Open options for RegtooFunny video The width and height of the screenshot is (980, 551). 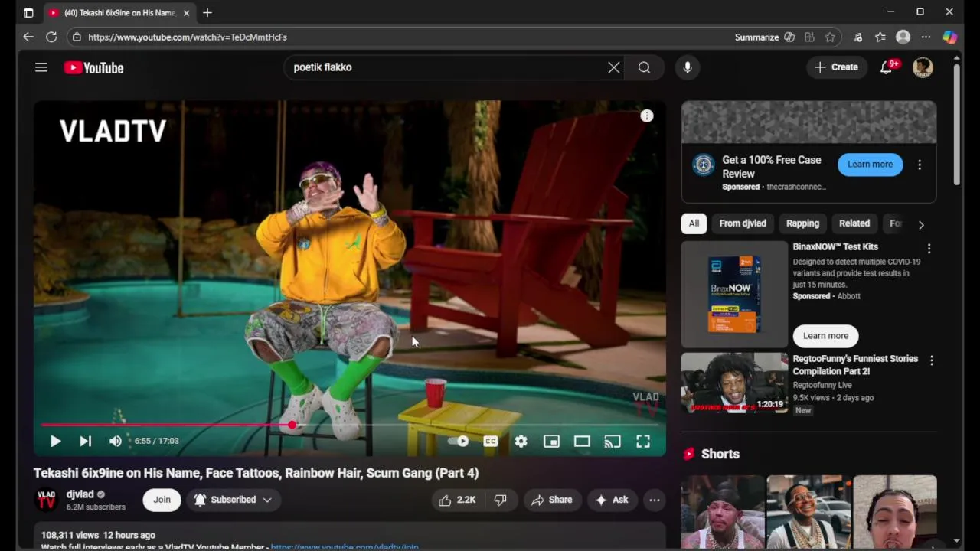coord(931,360)
